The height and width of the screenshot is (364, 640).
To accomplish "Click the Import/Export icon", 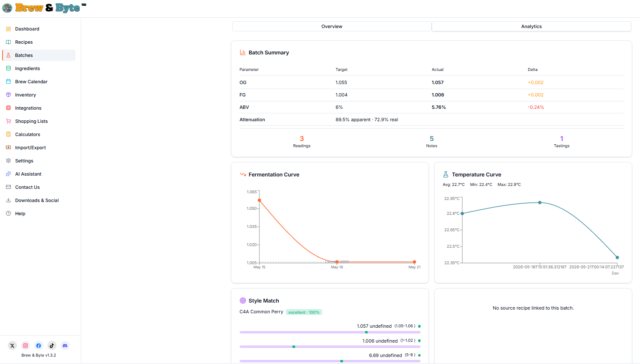I will pyautogui.click(x=8, y=148).
